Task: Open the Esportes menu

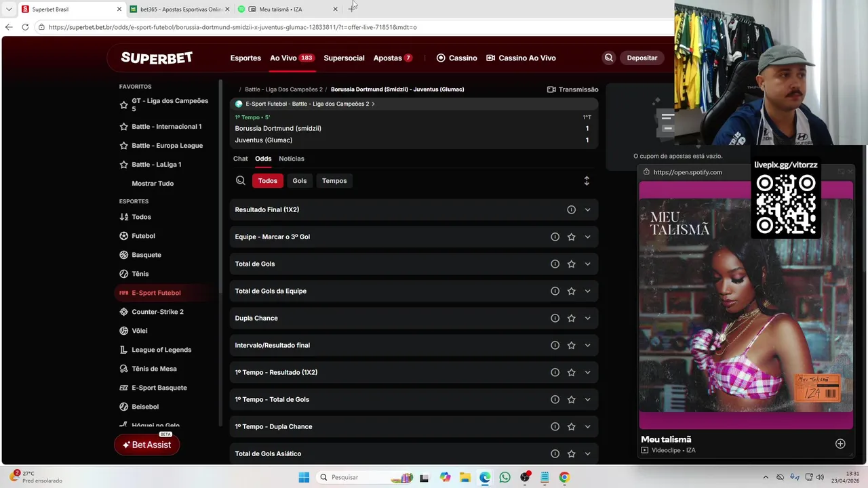Action: tap(245, 58)
